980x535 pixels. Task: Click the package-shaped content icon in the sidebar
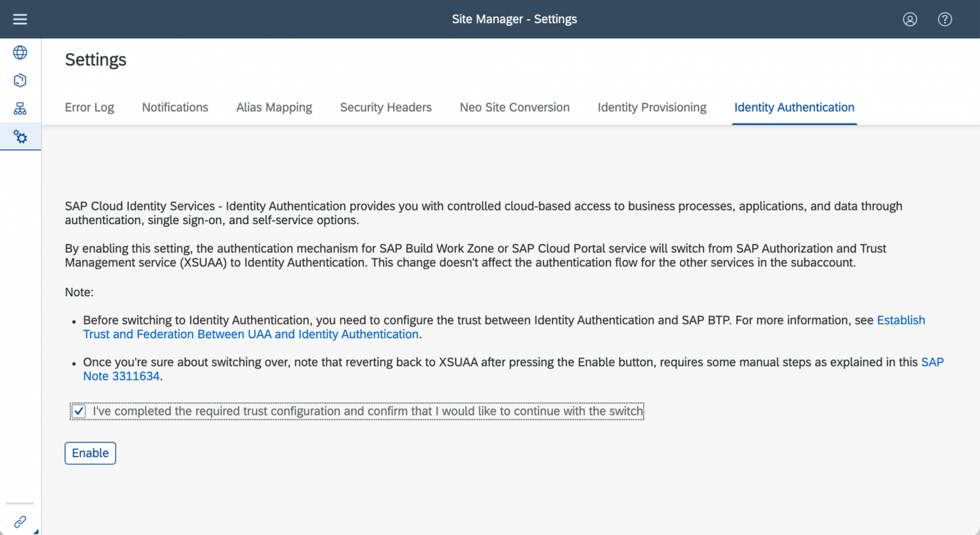tap(20, 80)
